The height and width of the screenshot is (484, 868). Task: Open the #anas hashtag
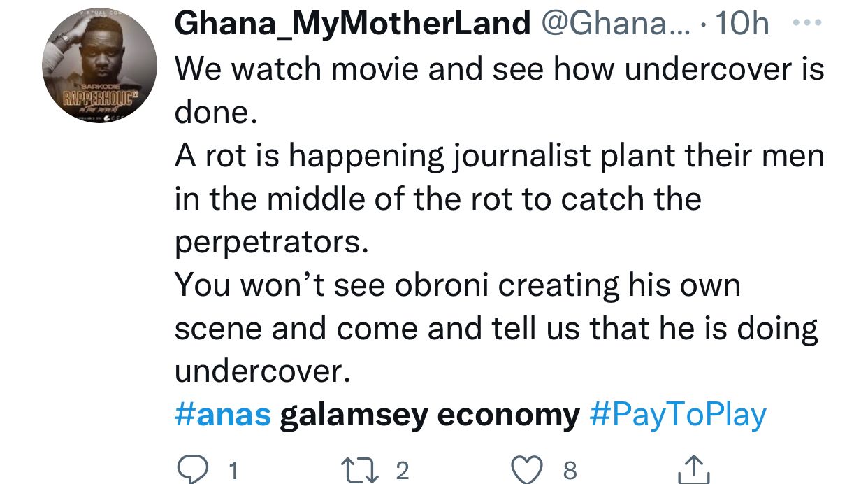tap(222, 415)
